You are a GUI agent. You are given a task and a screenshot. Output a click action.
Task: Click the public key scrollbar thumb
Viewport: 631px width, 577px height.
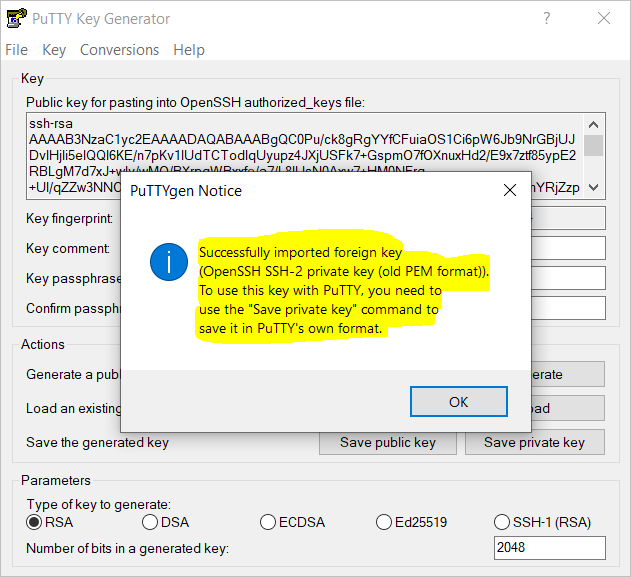tap(593, 145)
